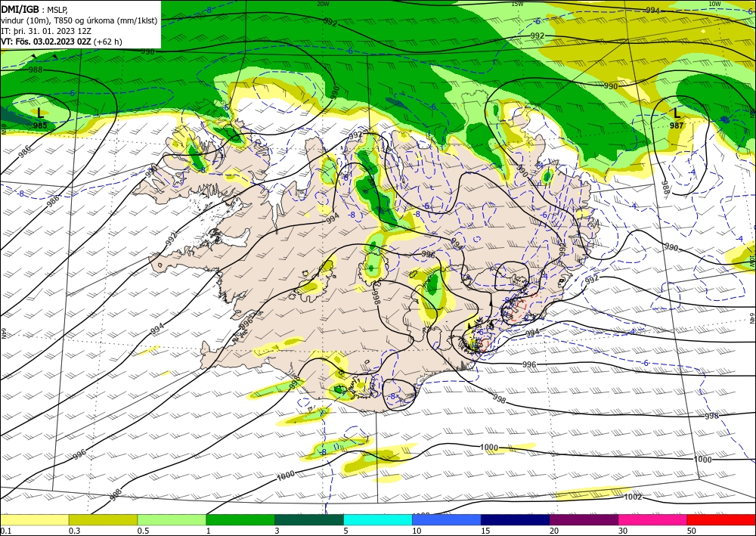
Task: Click the purple 20–30 legend swatch
Action: point(584,519)
